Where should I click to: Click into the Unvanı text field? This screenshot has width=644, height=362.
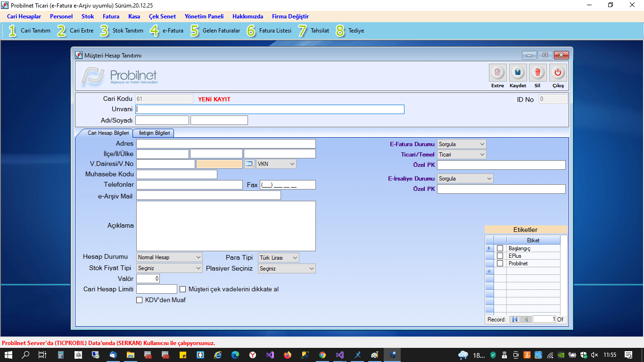coord(270,109)
